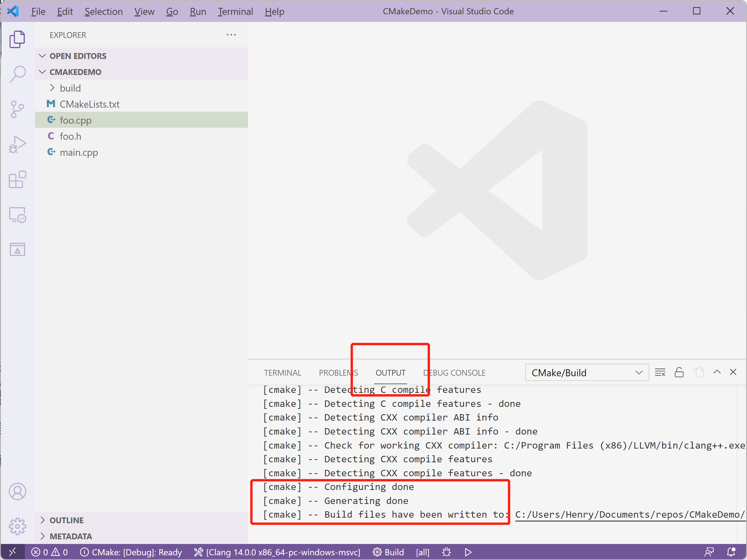Select foo.cpp in the file tree
Screen dimensions: 747x560
142,120
